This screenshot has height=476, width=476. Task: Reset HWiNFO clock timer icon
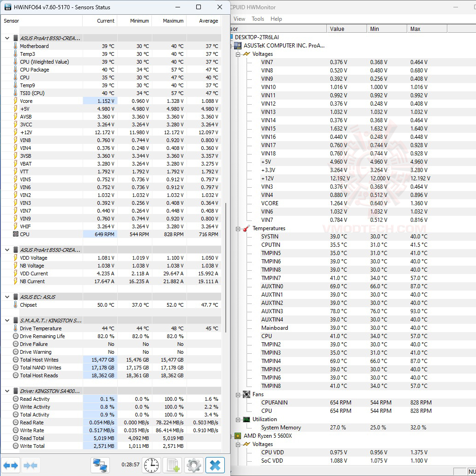pos(151,465)
